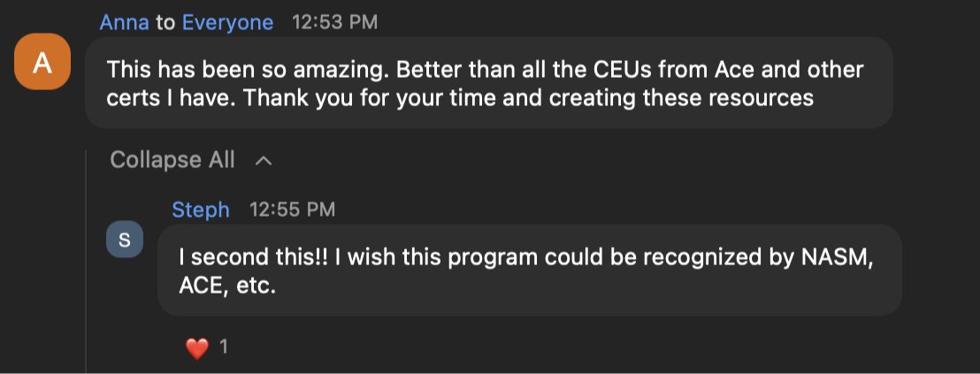
Task: Click Steph's gray S avatar
Action: point(124,240)
